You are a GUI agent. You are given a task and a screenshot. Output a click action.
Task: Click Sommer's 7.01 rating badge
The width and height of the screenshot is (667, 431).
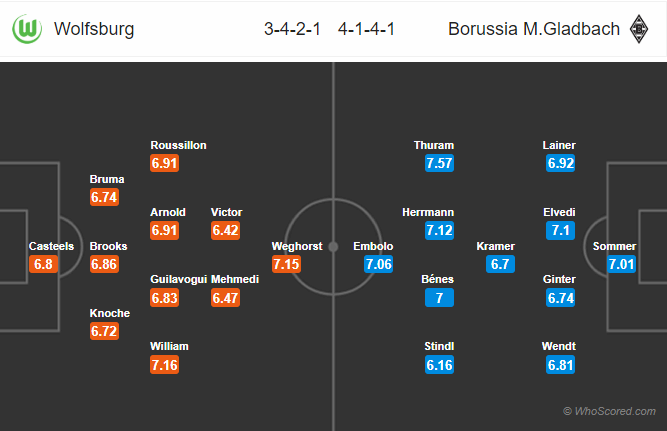coord(621,264)
